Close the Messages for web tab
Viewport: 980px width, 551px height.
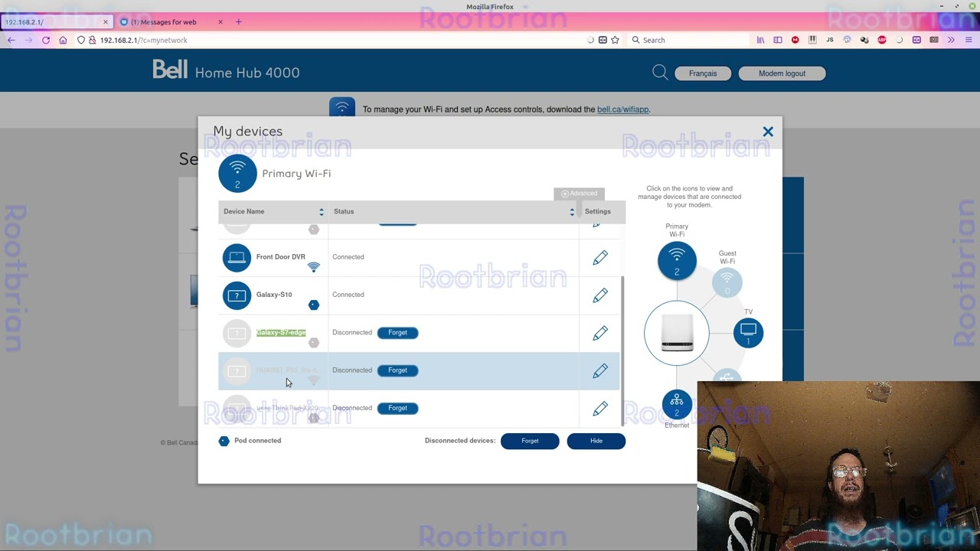220,21
